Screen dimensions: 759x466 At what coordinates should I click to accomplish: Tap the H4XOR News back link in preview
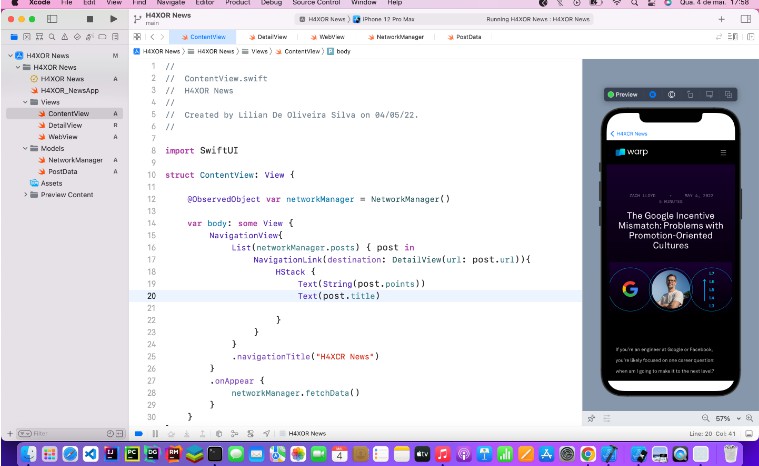pyautogui.click(x=630, y=133)
